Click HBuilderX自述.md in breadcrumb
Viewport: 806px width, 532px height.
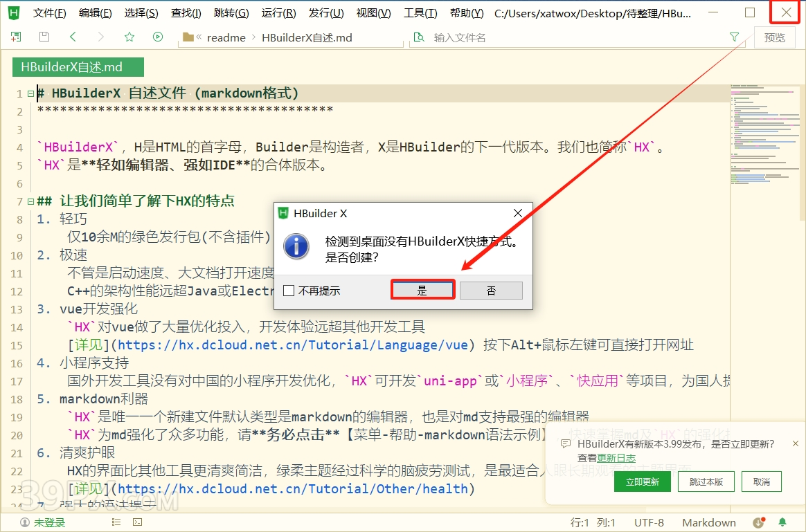(307, 37)
